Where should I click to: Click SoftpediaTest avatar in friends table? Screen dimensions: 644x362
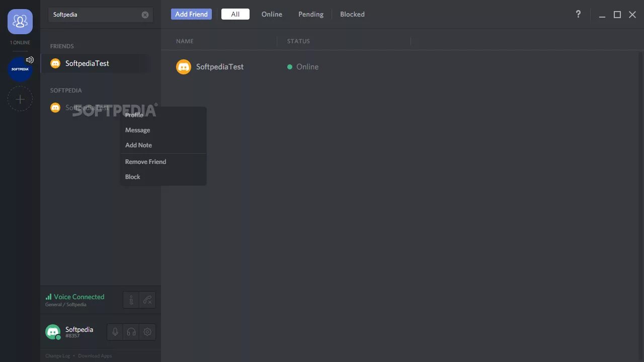click(x=184, y=67)
